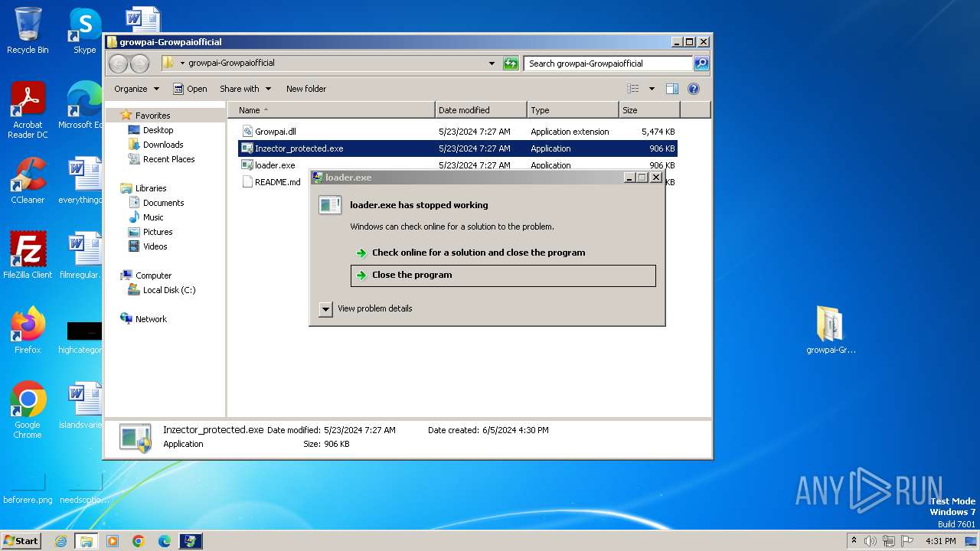980x551 pixels.
Task: Click the clock showing 4:31 PM
Action: click(x=940, y=541)
